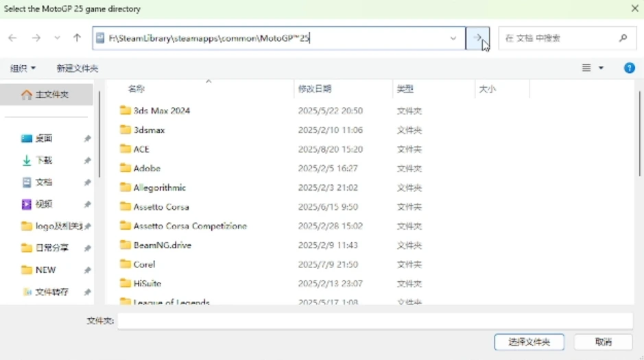Click the file list vertical scrollbar
644x360 pixels.
pyautogui.click(x=639, y=137)
